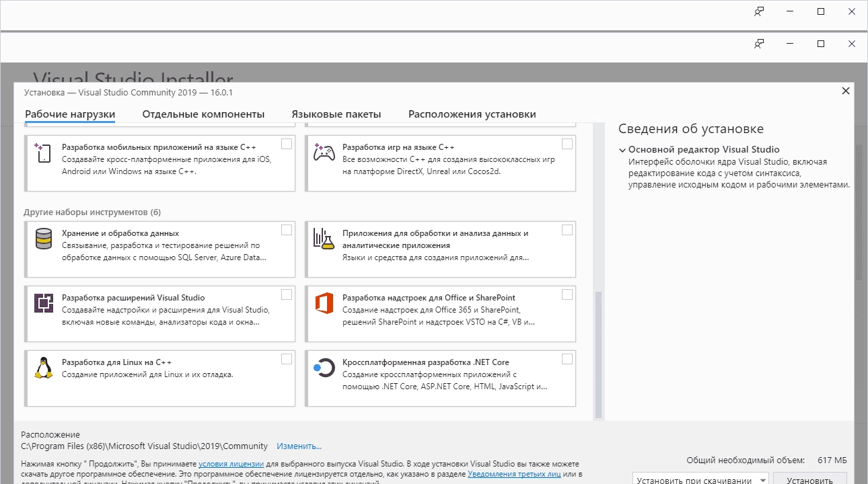This screenshot has height=484, width=868.
Task: Click the Разработка расширений Visual Studio title
Action: [x=133, y=298]
